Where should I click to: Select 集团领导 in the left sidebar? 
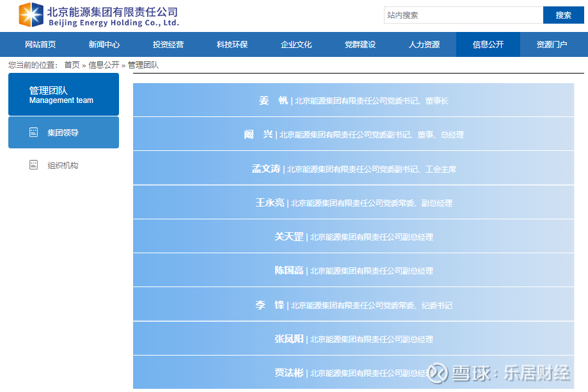pyautogui.click(x=63, y=132)
